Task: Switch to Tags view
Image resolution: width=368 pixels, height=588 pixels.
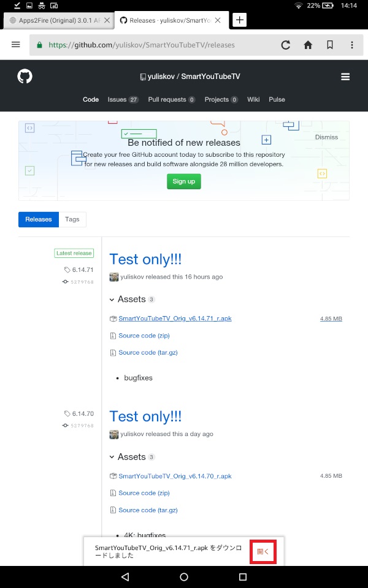Action: (x=72, y=219)
